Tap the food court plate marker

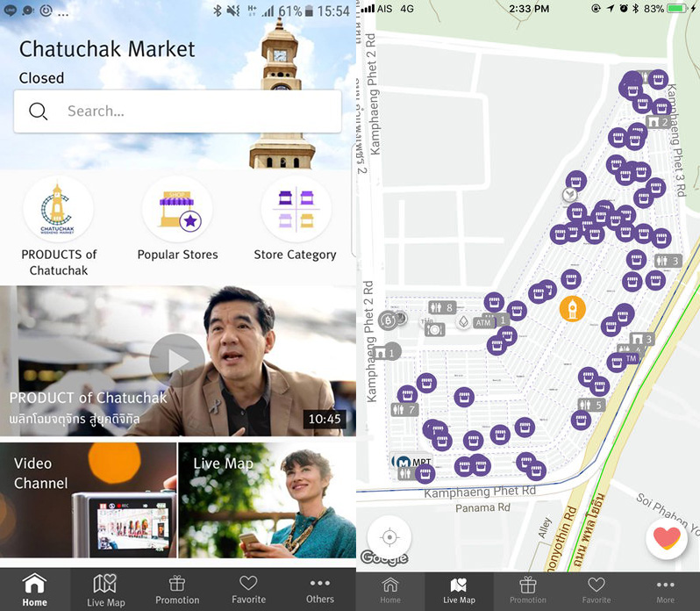click(434, 330)
